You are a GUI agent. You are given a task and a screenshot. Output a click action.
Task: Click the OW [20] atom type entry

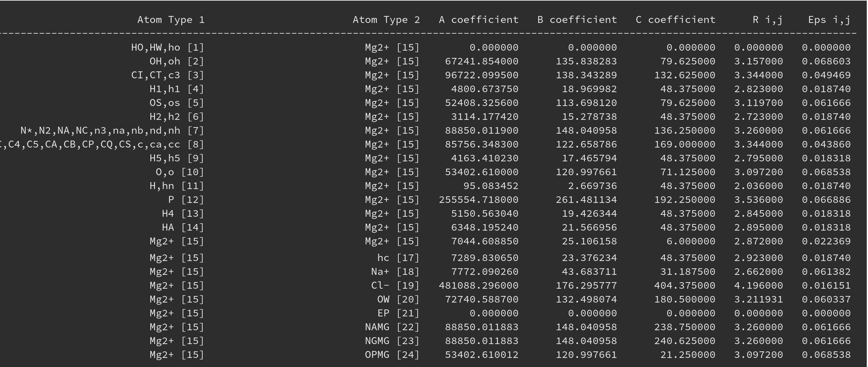[398, 300]
